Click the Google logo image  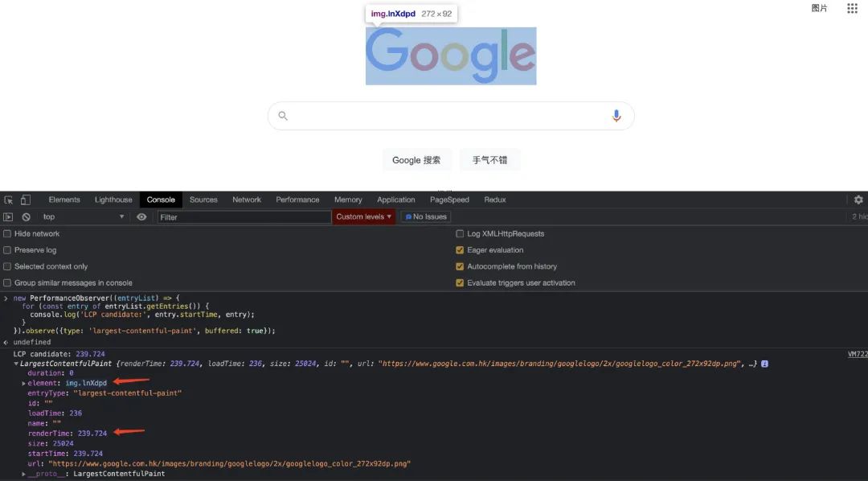pyautogui.click(x=451, y=56)
